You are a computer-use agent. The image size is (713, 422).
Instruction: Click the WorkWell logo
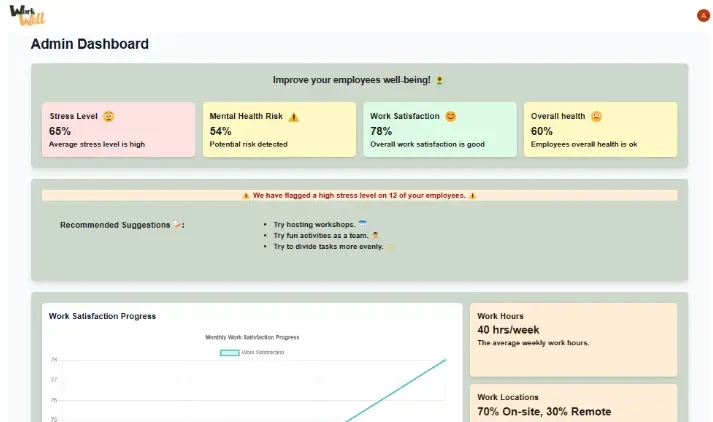(27, 15)
